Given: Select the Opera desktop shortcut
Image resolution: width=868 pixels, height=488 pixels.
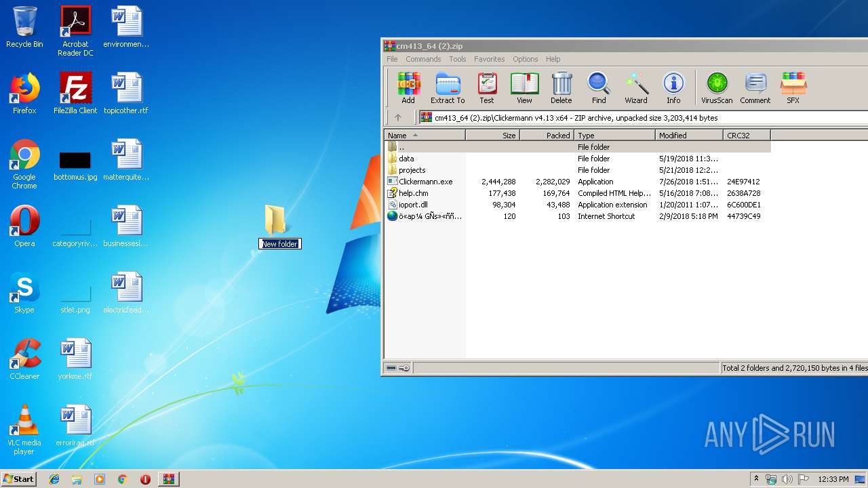Looking at the screenshot, I should 24,226.
